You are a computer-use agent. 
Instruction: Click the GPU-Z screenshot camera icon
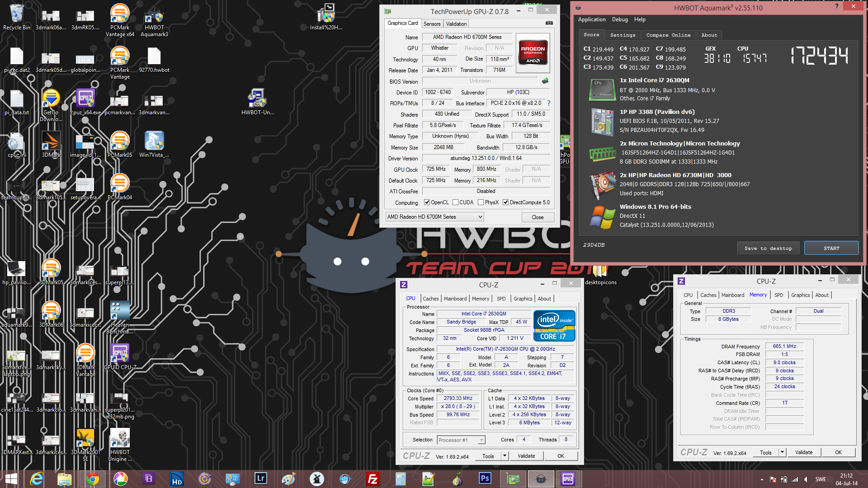pyautogui.click(x=549, y=23)
